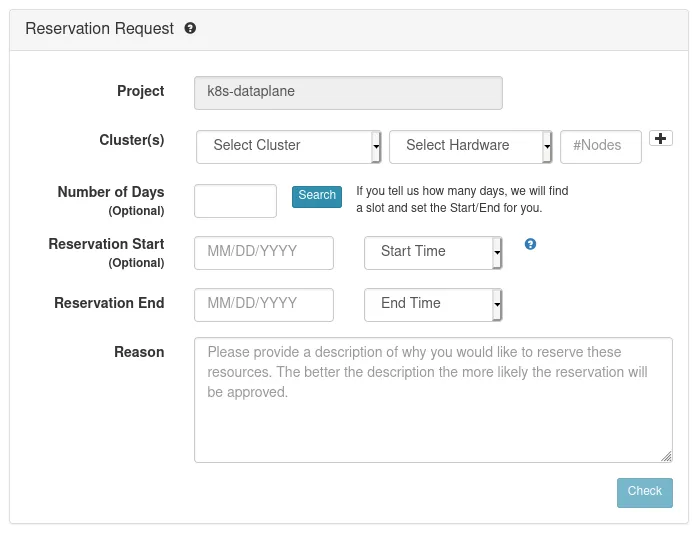Click the k8s-dataplane Project field

click(349, 93)
